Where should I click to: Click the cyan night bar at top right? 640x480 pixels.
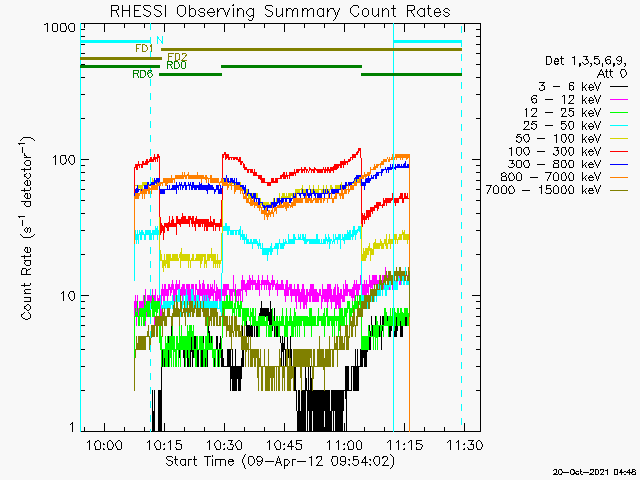click(427, 42)
